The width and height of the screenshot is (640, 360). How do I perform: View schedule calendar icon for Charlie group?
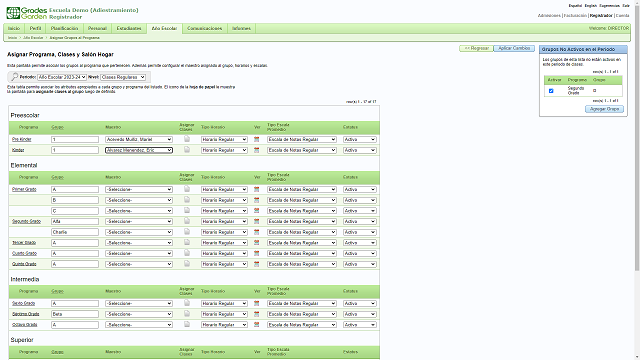(256, 232)
